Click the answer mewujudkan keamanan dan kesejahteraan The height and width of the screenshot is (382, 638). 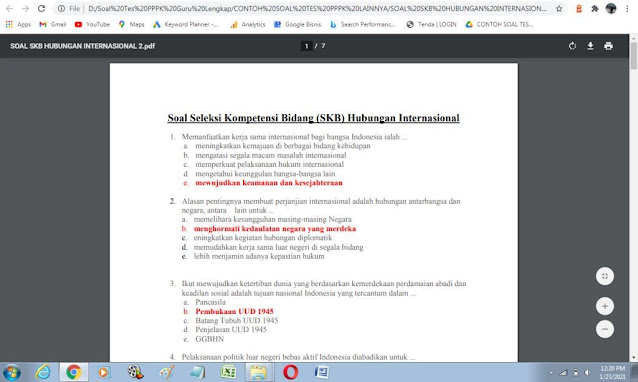coord(269,183)
